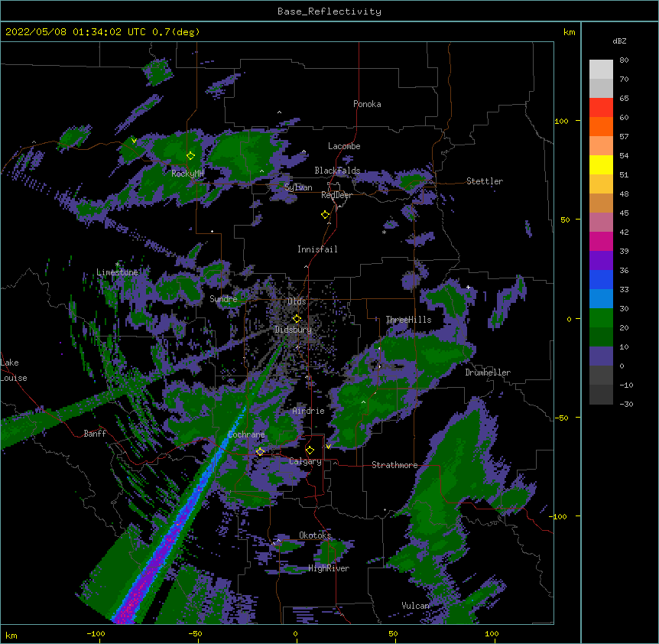Click the km unit label at bottom-left
The height and width of the screenshot is (644, 659).
click(11, 636)
